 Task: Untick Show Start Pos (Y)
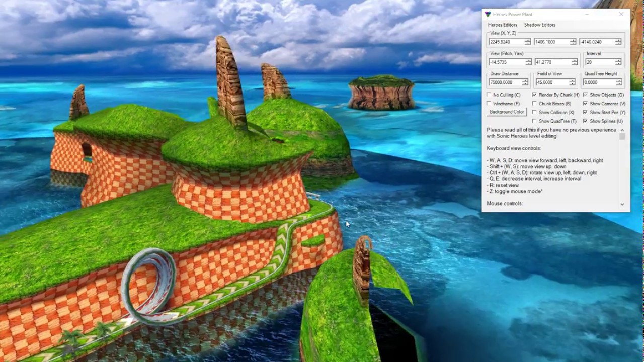[585, 112]
